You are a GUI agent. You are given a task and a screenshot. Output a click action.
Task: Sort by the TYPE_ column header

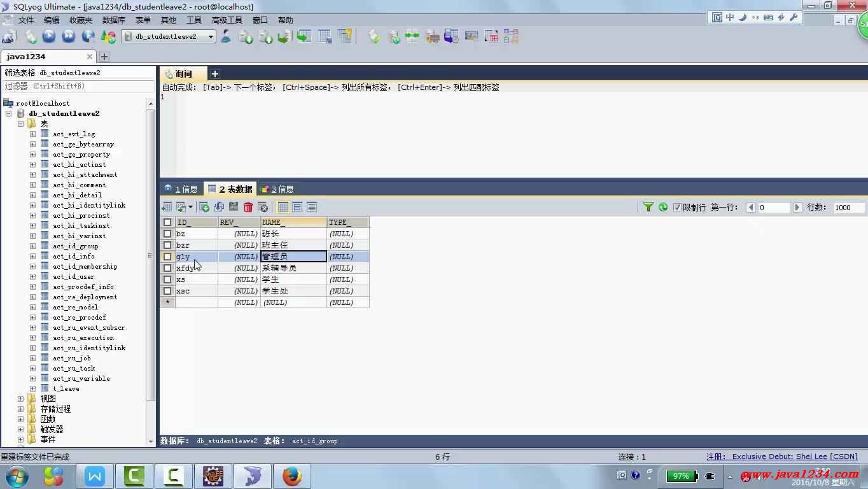tap(348, 222)
